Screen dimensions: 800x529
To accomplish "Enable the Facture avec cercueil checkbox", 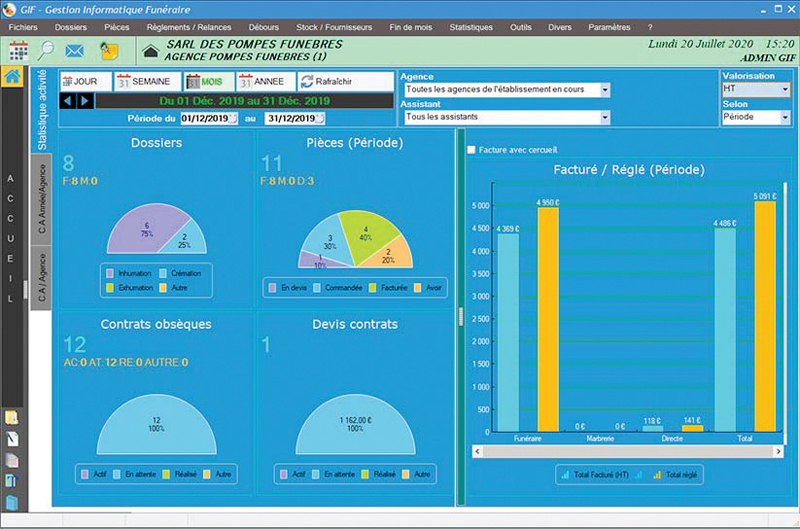I will point(472,150).
